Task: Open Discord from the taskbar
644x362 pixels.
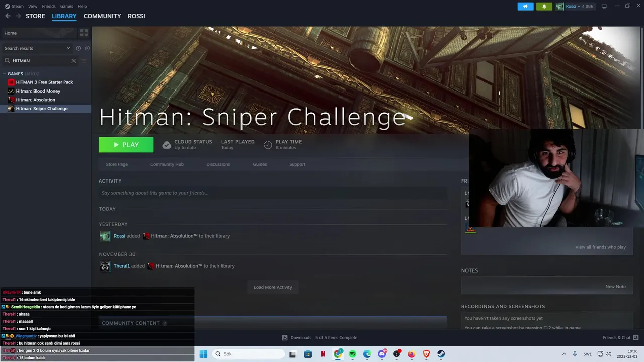Action: pos(382,354)
